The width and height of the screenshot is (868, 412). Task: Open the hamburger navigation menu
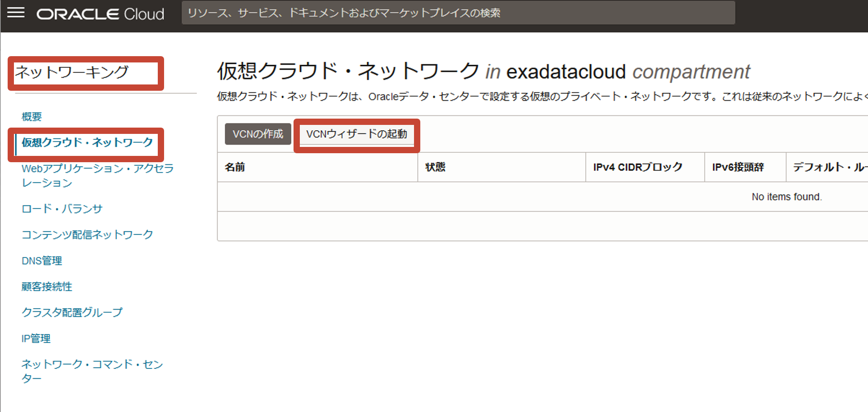pyautogui.click(x=16, y=13)
